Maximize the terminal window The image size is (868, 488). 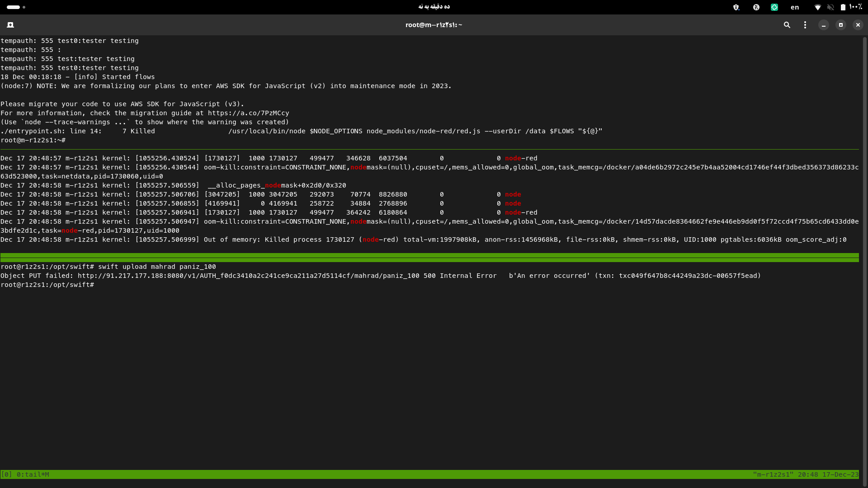click(x=841, y=25)
